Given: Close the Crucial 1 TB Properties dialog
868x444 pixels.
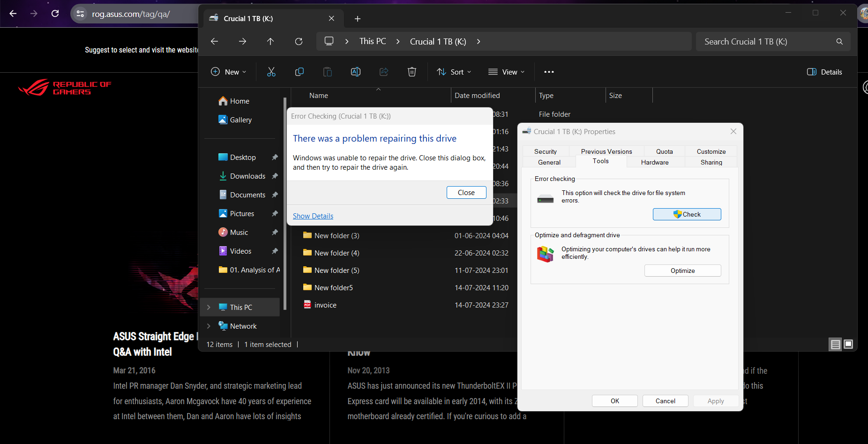Looking at the screenshot, I should tap(733, 131).
